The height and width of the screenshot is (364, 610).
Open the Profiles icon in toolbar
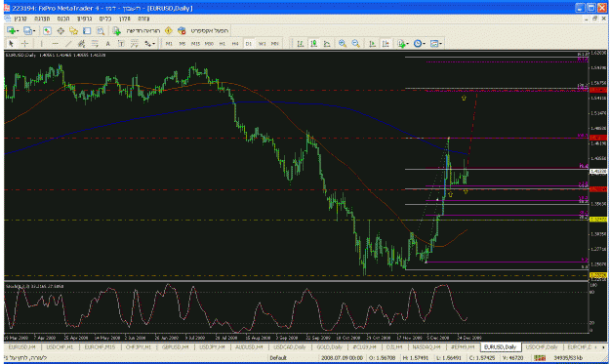coord(27,30)
